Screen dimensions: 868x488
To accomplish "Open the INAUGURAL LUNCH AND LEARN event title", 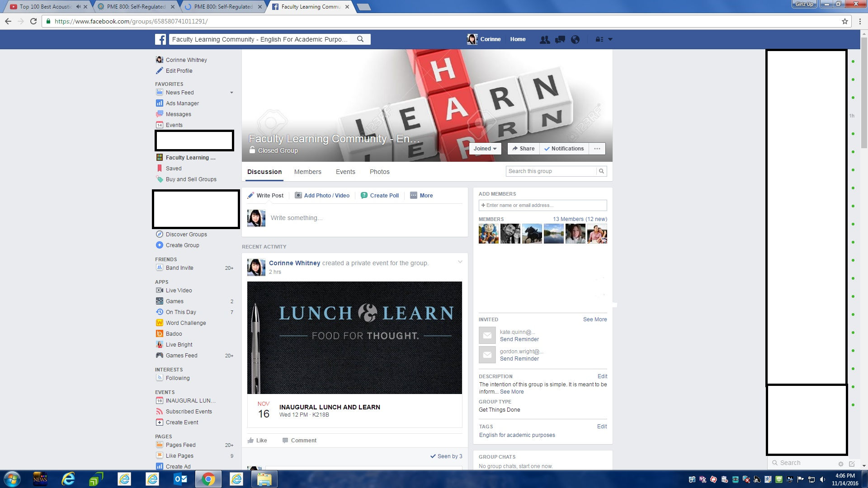I will (x=330, y=407).
